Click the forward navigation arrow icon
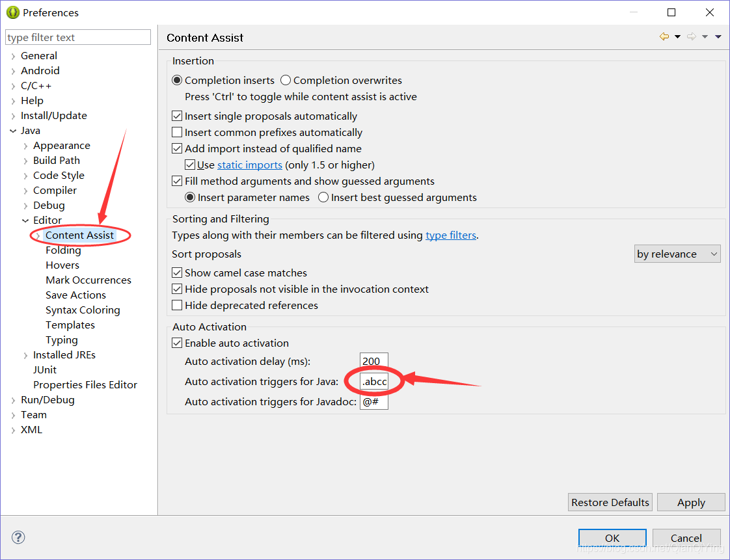 pos(692,36)
